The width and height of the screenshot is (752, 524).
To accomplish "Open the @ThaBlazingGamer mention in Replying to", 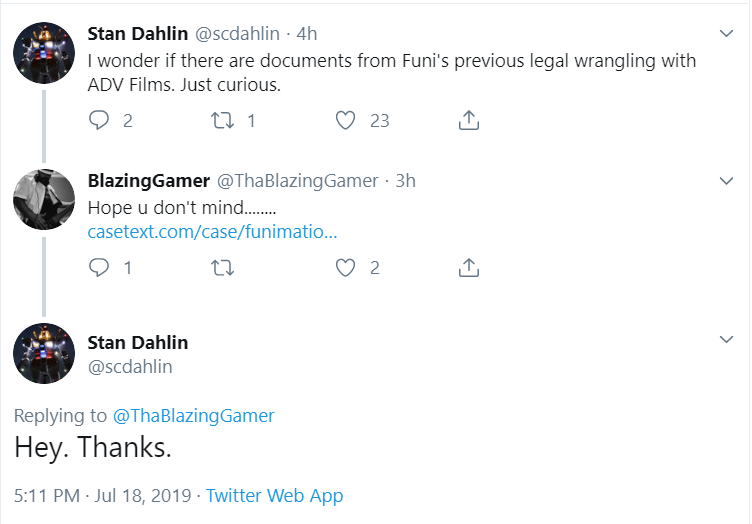I will tap(193, 416).
